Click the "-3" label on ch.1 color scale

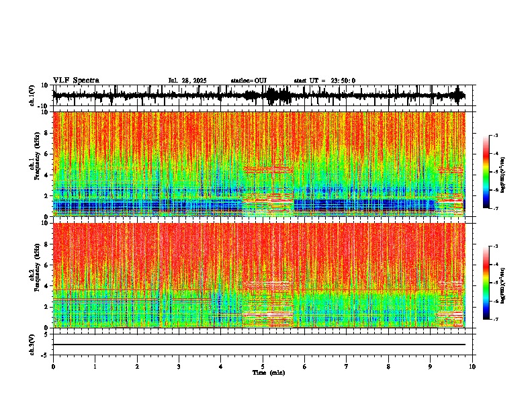point(496,135)
